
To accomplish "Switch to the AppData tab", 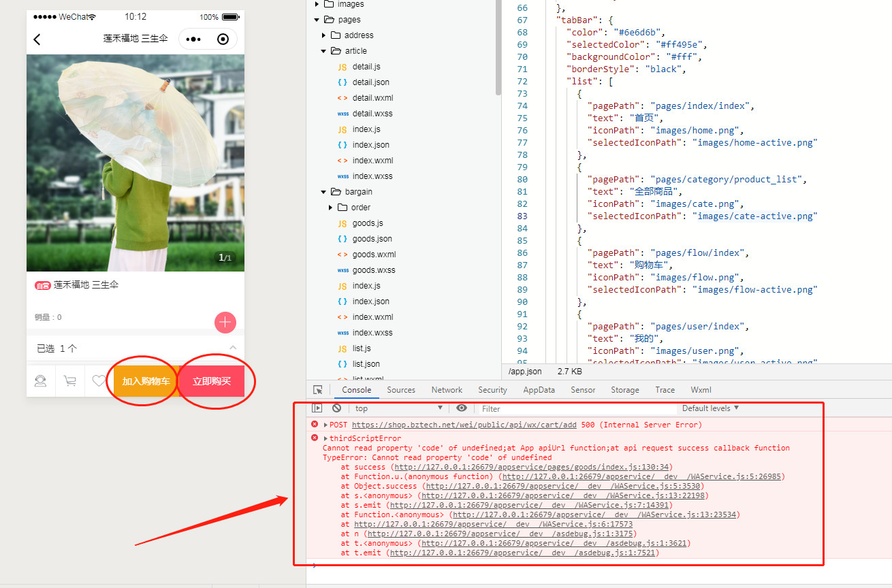I will tap(539, 390).
